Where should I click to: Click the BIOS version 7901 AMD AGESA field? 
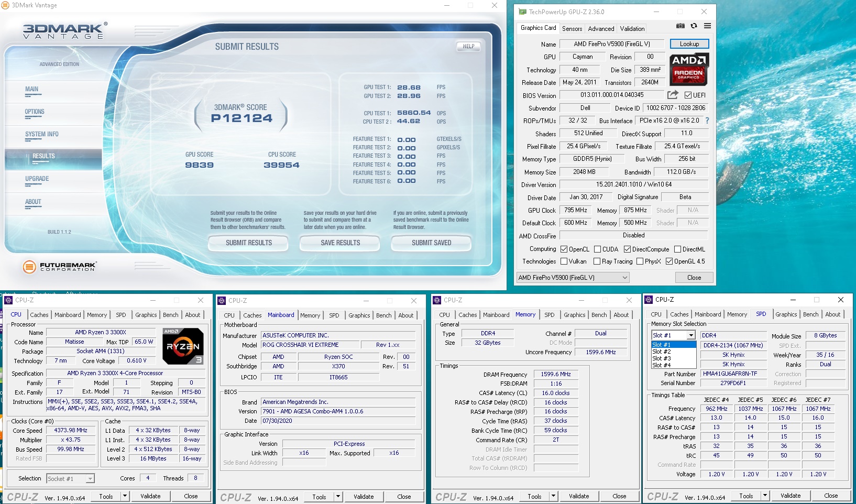point(338,411)
